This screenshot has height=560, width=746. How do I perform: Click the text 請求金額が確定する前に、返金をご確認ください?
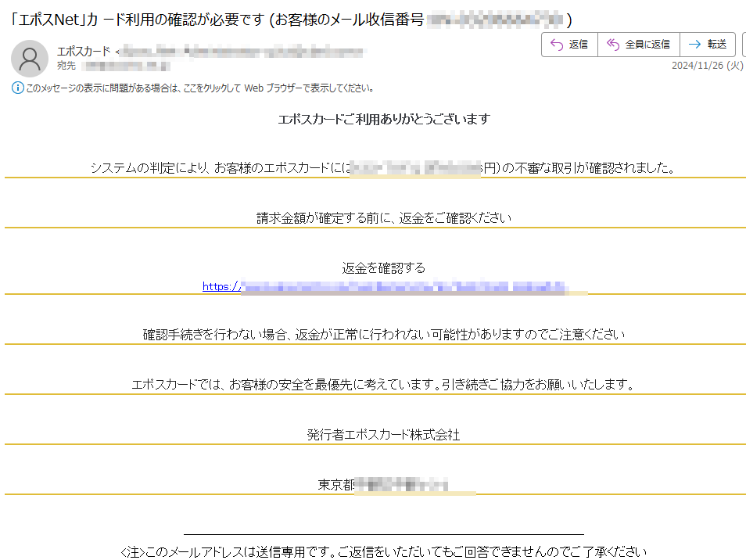click(x=384, y=218)
